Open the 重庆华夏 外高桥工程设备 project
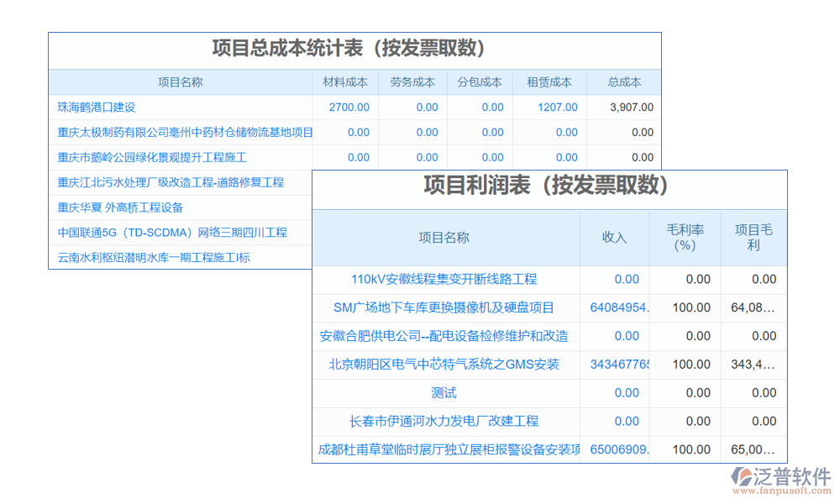Image resolution: width=840 pixels, height=504 pixels. [x=120, y=207]
